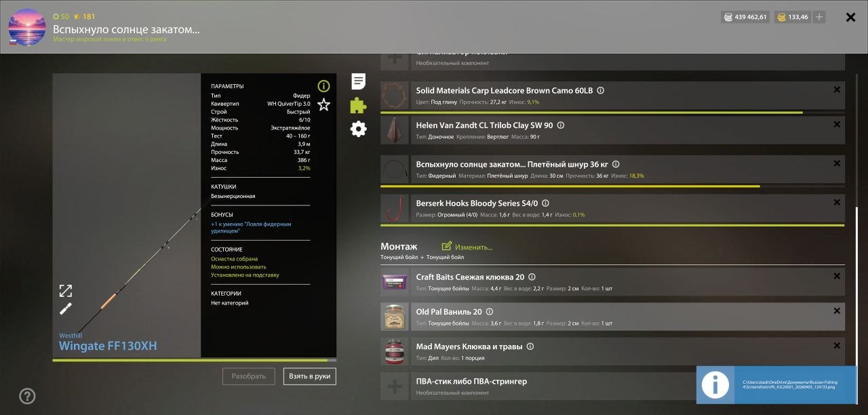
Task: Click Helen Van Zandt sinker thumbnail
Action: [x=394, y=130]
